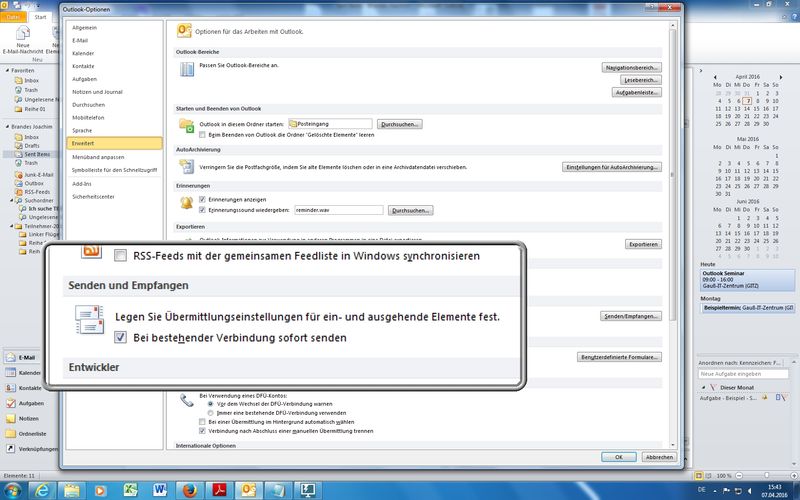Go to next month in date navigator
This screenshot has width=800, height=500.
[x=781, y=77]
